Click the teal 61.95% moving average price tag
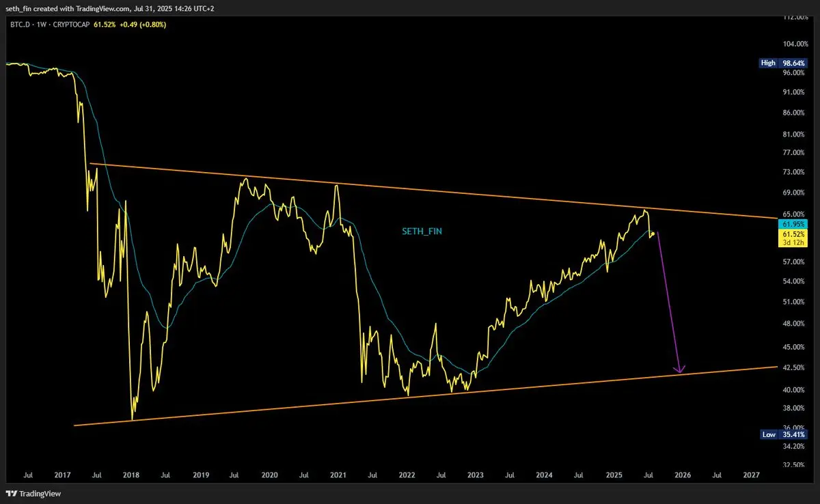The image size is (820, 504). click(793, 224)
